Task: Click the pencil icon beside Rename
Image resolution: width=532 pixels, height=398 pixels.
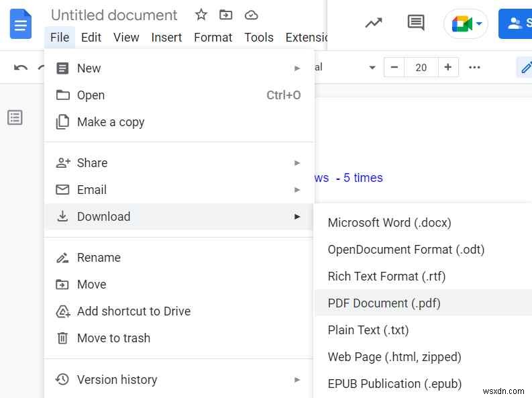Action: point(62,258)
